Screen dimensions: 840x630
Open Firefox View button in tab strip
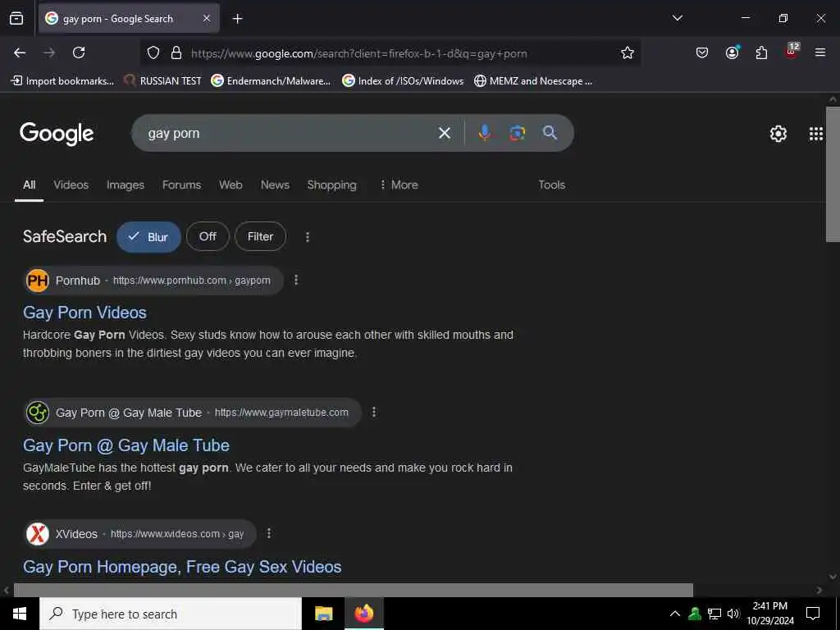pyautogui.click(x=16, y=19)
